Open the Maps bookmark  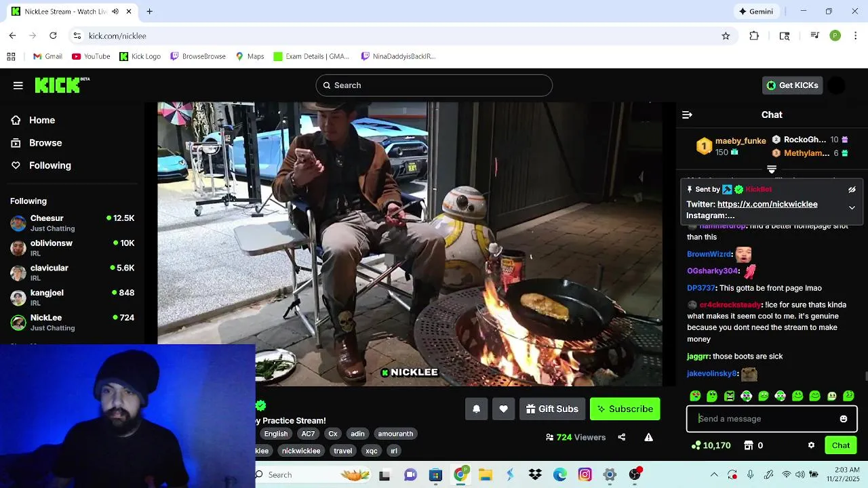[250, 56]
